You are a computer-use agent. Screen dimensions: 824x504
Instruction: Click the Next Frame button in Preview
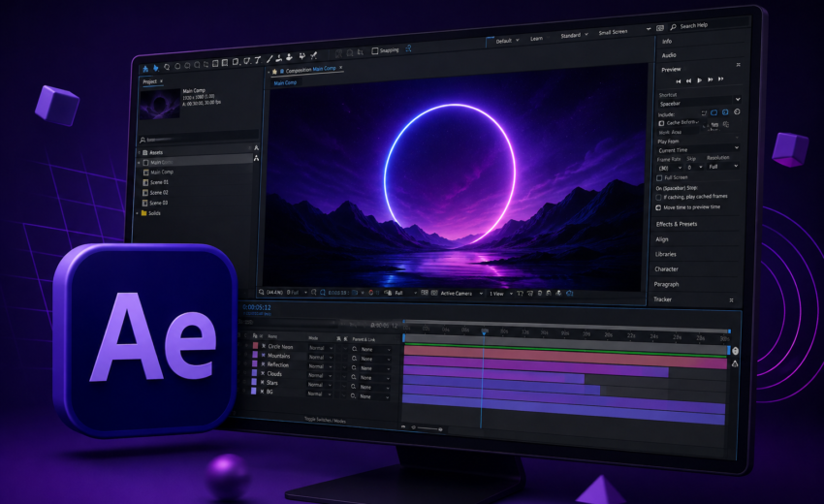point(710,79)
